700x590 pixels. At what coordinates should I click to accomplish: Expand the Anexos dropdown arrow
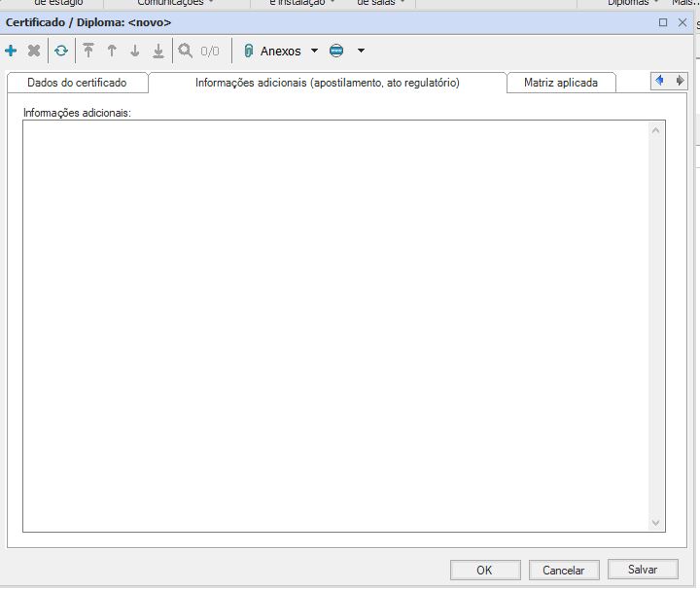pyautogui.click(x=314, y=51)
